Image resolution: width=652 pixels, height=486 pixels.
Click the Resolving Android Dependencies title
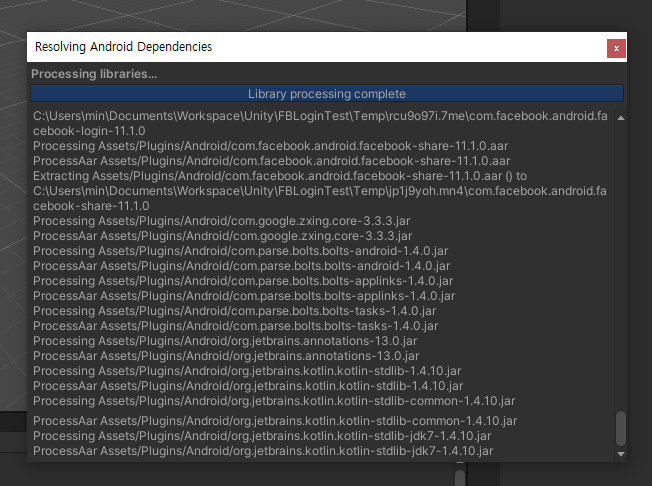pos(123,47)
